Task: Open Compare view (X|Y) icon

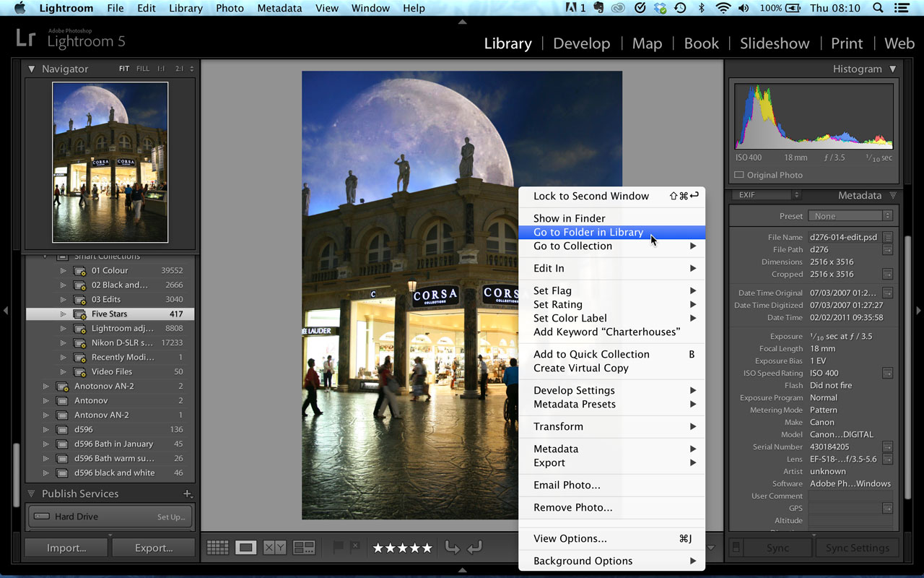Action: 275,548
